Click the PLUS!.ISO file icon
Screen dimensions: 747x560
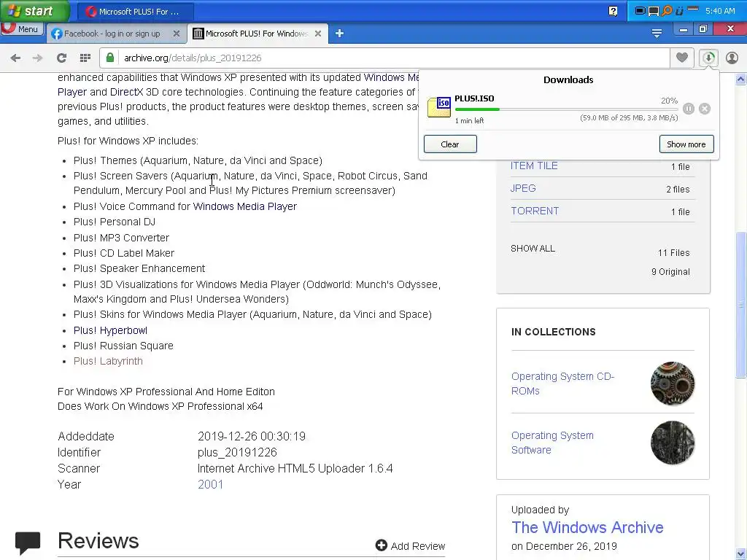(x=438, y=107)
